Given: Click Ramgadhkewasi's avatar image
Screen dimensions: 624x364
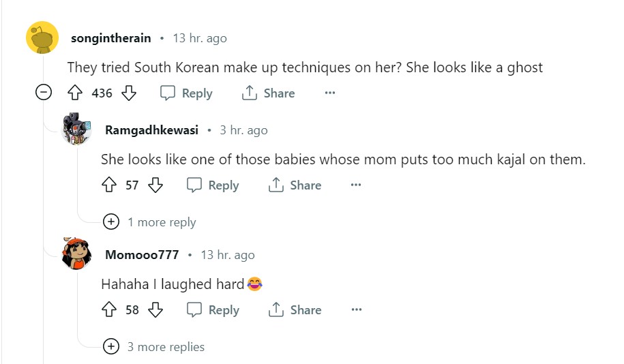Looking at the screenshot, I should coord(76,130).
